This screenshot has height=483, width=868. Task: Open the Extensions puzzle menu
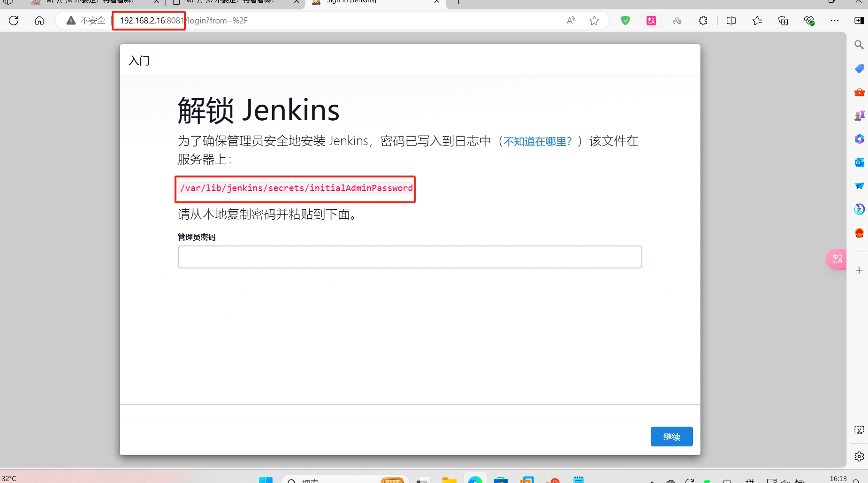click(x=703, y=20)
